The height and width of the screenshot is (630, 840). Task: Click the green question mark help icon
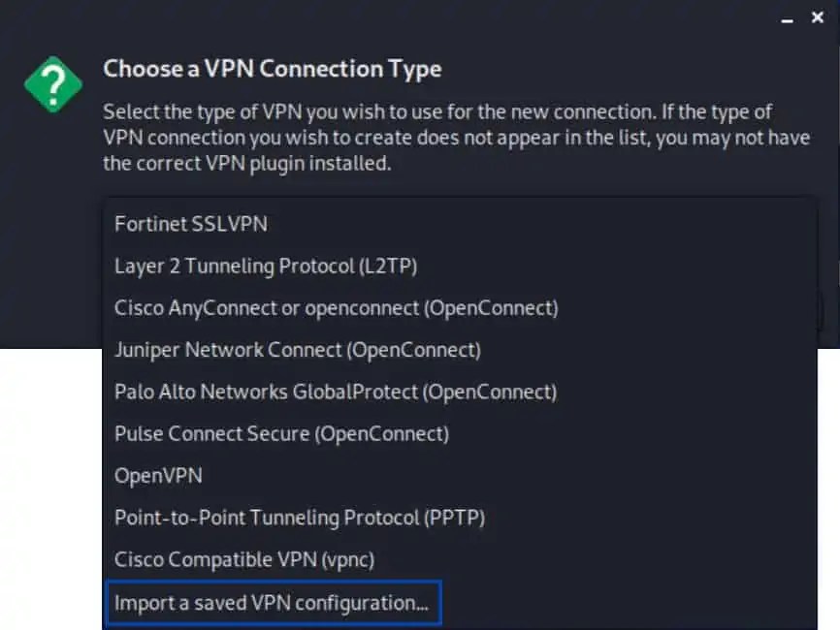pyautogui.click(x=52, y=83)
